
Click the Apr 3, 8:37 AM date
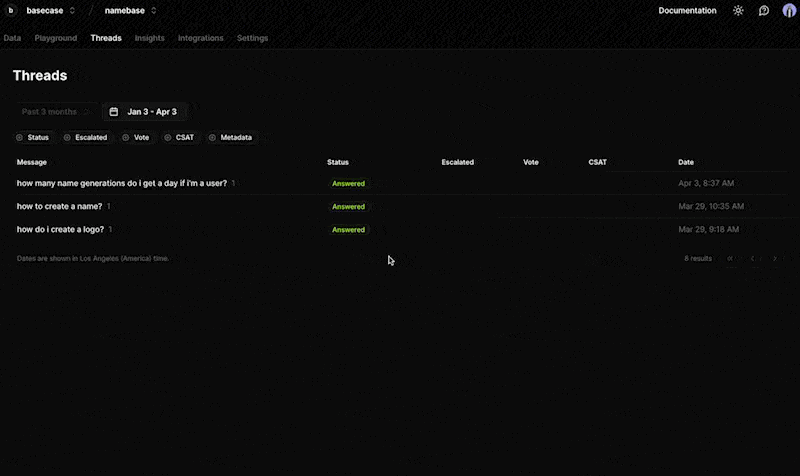click(x=706, y=183)
